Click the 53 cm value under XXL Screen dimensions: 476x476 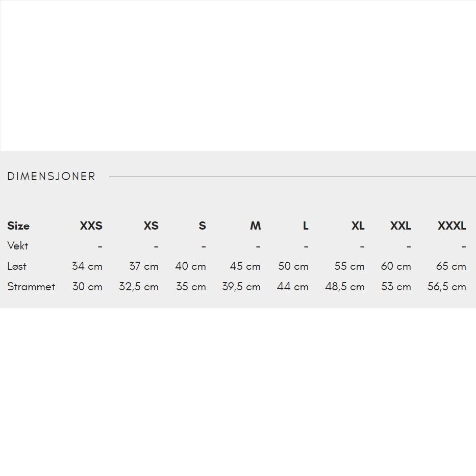[x=396, y=287]
